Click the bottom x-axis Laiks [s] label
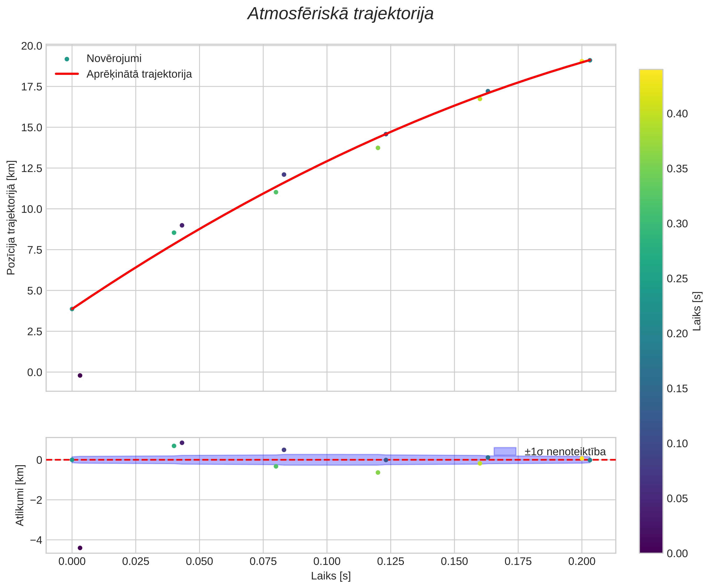Image resolution: width=709 pixels, height=588 pixels. click(x=331, y=576)
